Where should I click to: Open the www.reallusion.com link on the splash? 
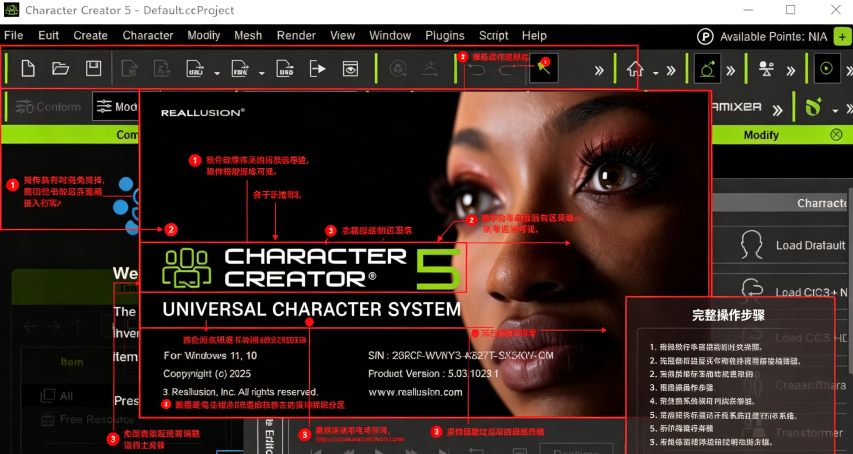point(415,392)
